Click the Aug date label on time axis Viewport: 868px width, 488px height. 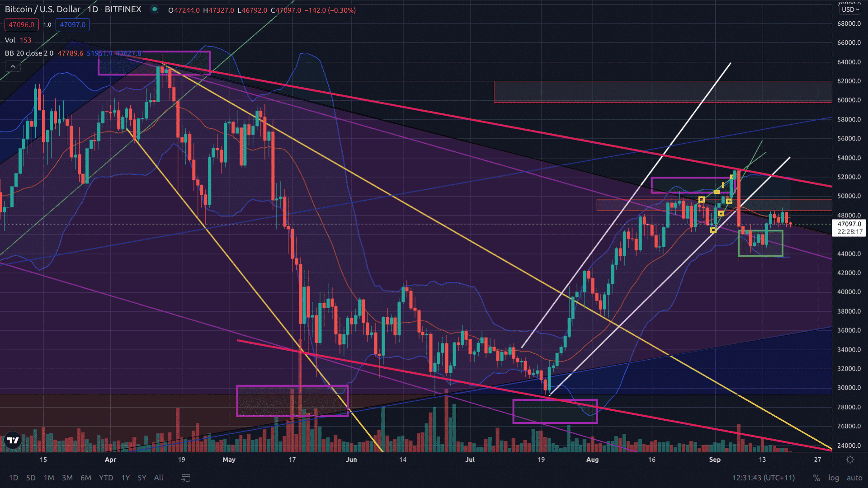[592, 460]
